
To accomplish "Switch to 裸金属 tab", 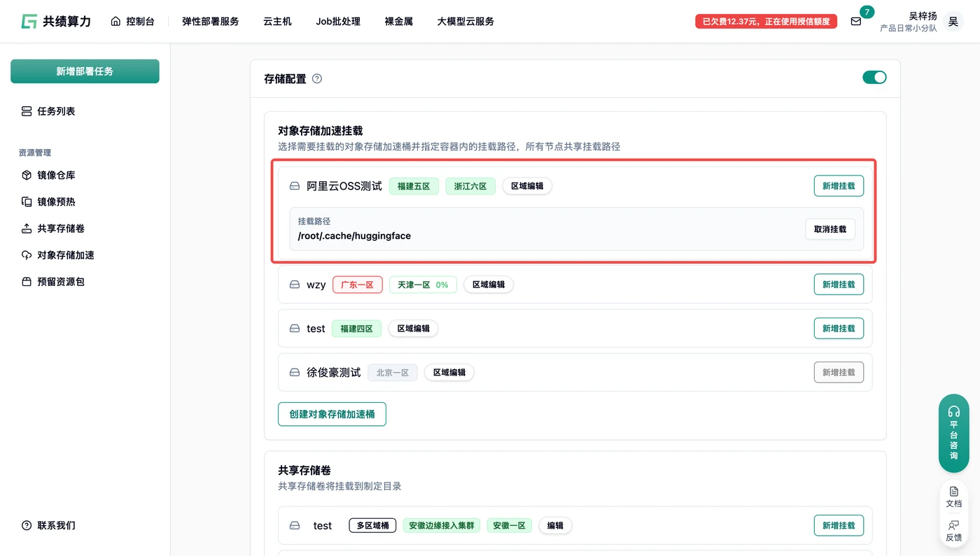I will coord(399,22).
